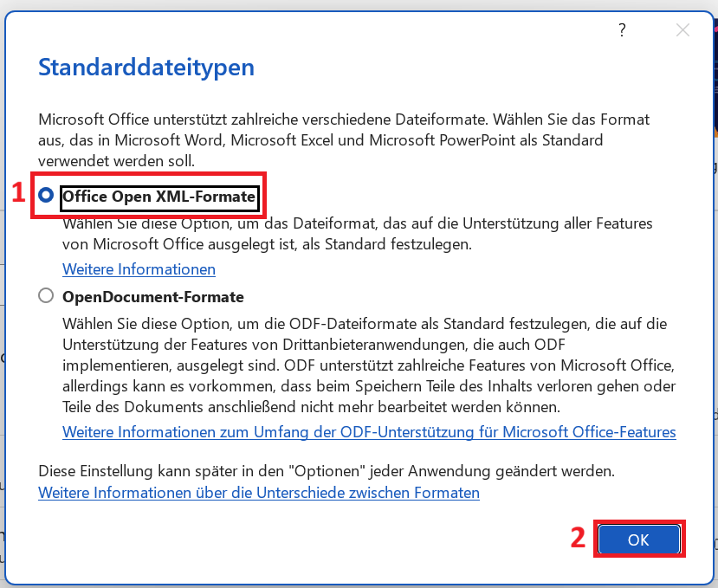Choose the OpenDocument-Formate radio button

[46, 296]
